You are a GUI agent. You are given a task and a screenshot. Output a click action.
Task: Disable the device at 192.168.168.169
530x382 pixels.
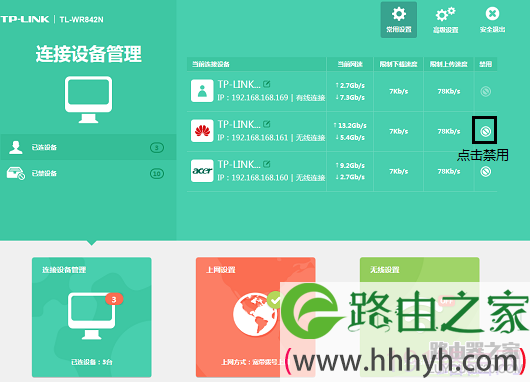[486, 91]
